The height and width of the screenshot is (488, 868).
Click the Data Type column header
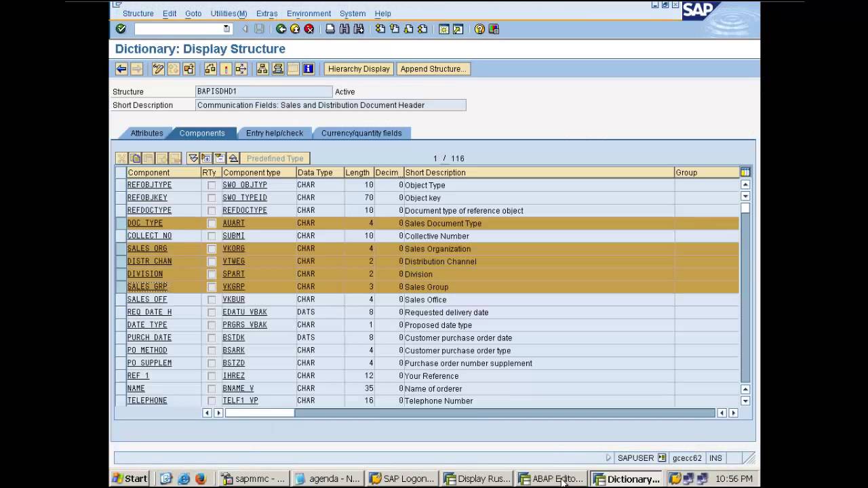tap(320, 173)
